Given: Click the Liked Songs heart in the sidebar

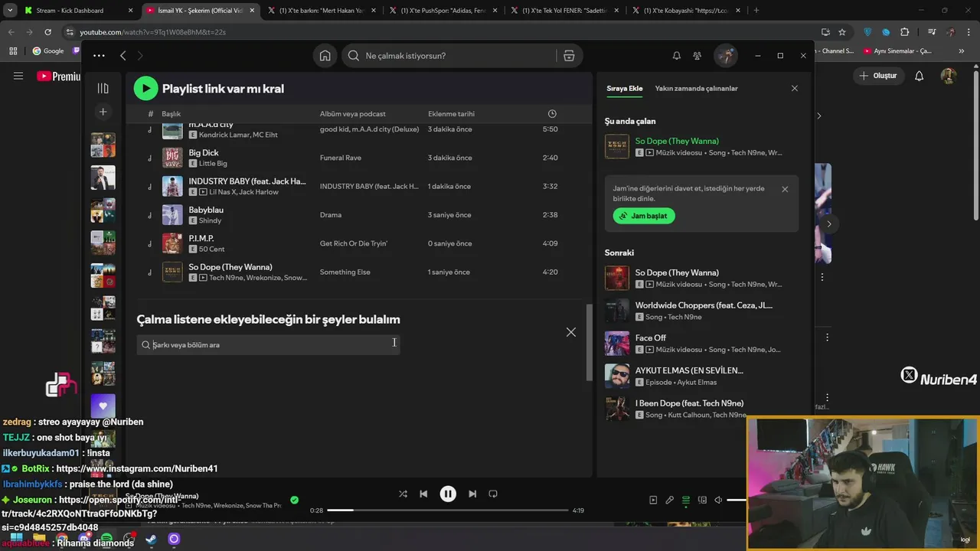Looking at the screenshot, I should [103, 406].
